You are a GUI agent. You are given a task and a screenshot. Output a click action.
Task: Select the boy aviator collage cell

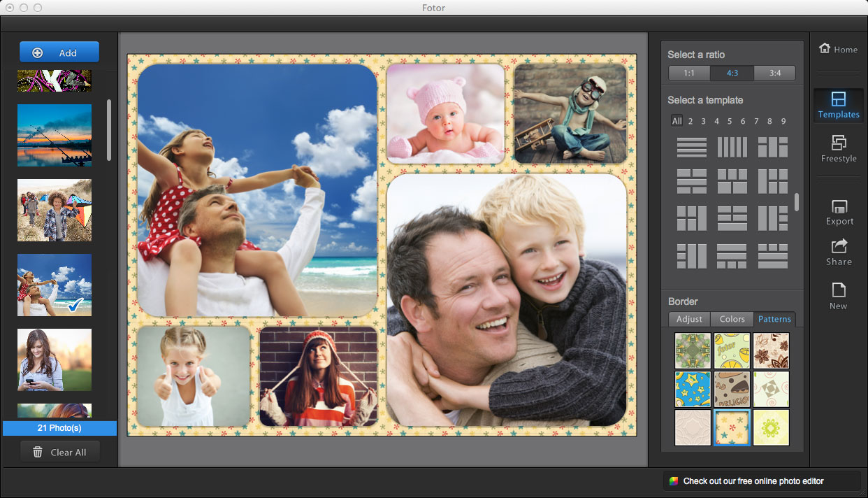point(570,113)
